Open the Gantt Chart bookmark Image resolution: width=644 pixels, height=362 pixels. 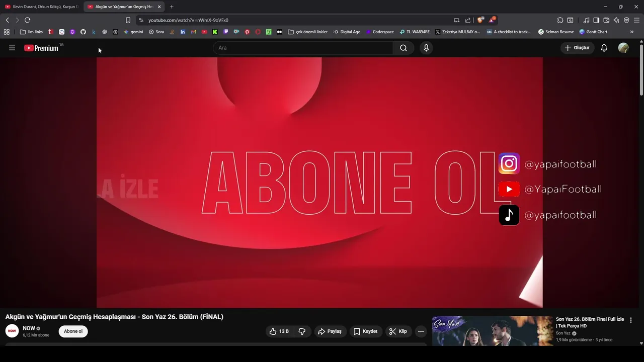[593, 32]
